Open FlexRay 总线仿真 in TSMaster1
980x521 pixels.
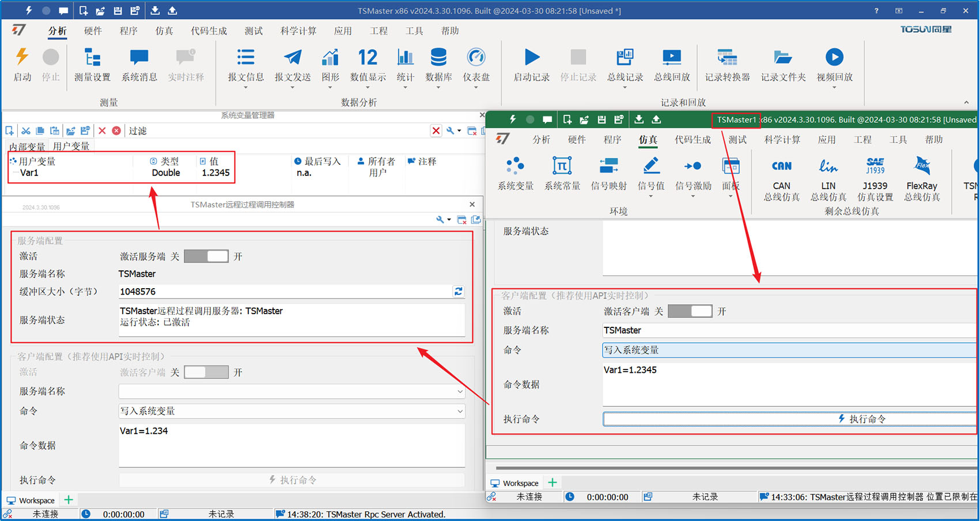pos(922,179)
